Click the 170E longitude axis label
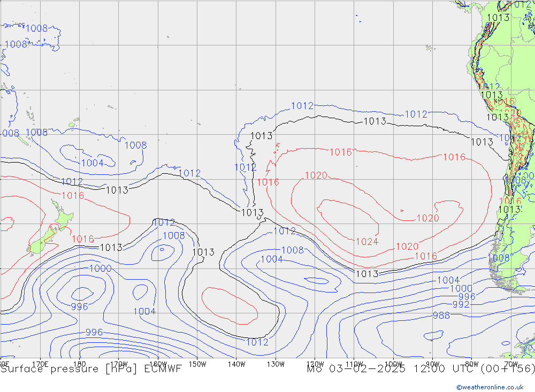 (x=40, y=364)
